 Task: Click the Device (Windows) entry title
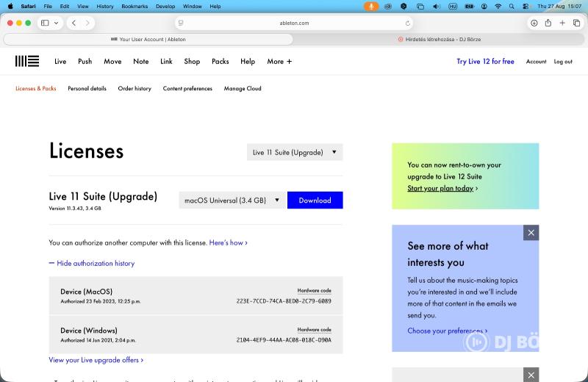(x=89, y=331)
